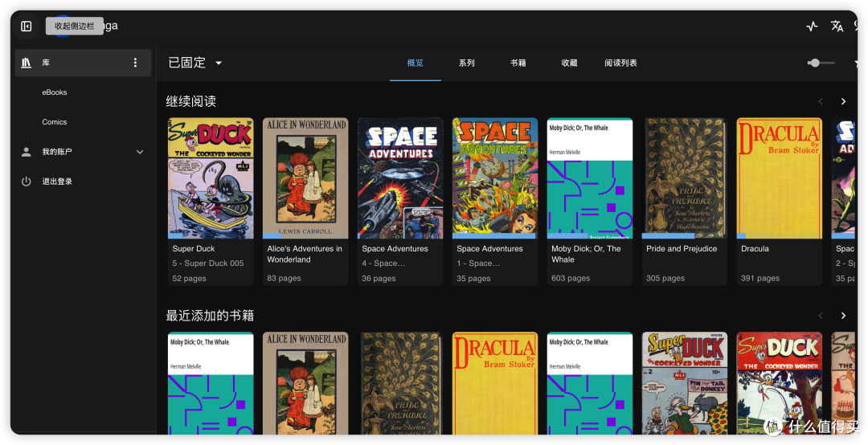
Task: Click the 继续阅读 section heading
Action: point(191,101)
